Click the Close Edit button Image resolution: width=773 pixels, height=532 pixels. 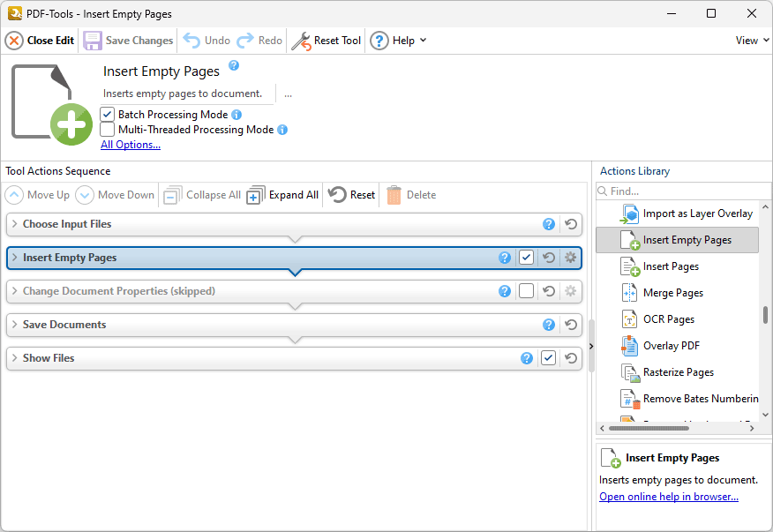(x=40, y=41)
